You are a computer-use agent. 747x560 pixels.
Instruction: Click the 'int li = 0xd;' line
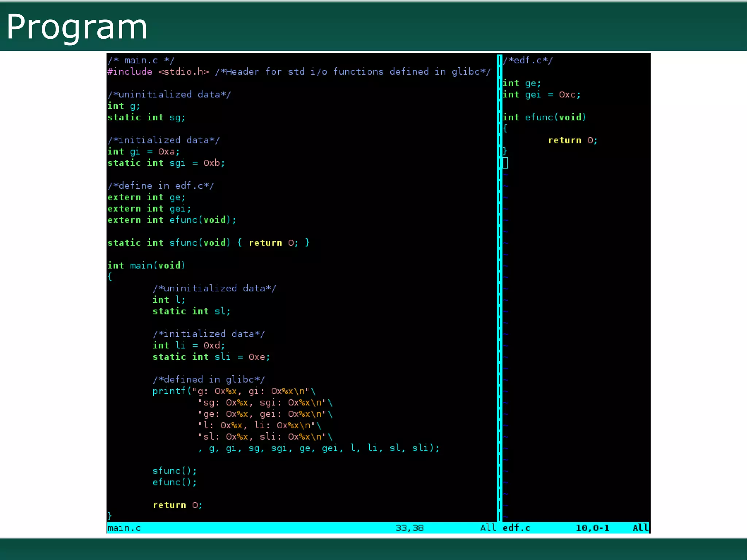[189, 345]
